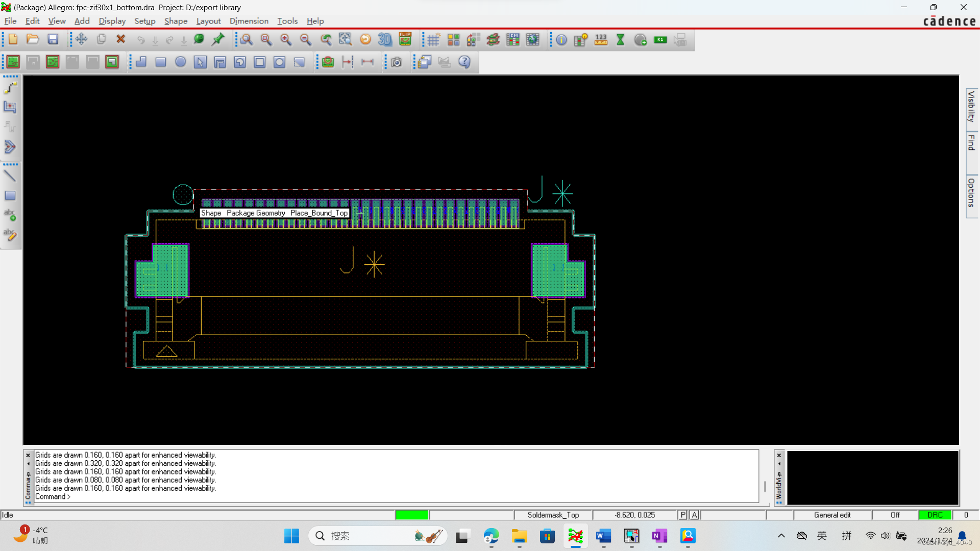Click the 3D viewer icon

385,39
